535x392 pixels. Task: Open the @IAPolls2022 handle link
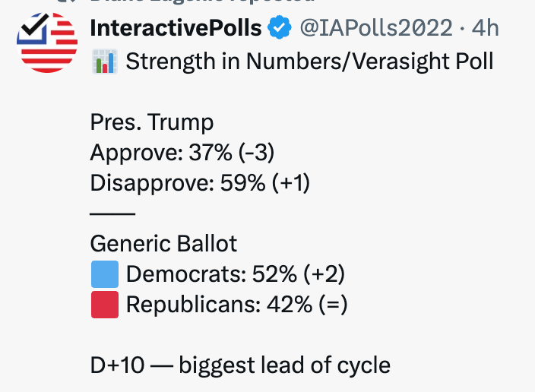(376, 29)
